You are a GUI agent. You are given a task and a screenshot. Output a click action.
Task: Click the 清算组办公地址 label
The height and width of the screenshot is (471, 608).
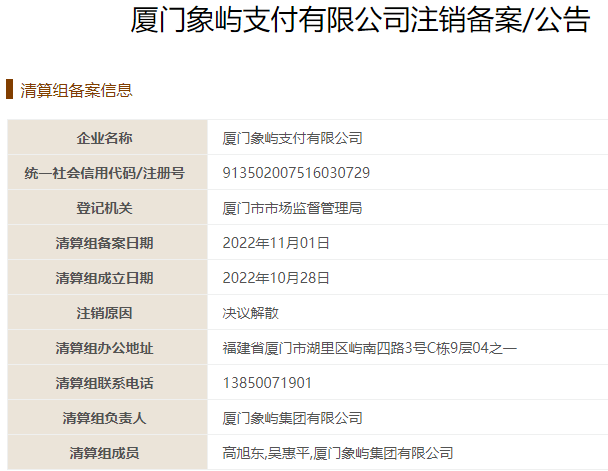[x=105, y=348]
